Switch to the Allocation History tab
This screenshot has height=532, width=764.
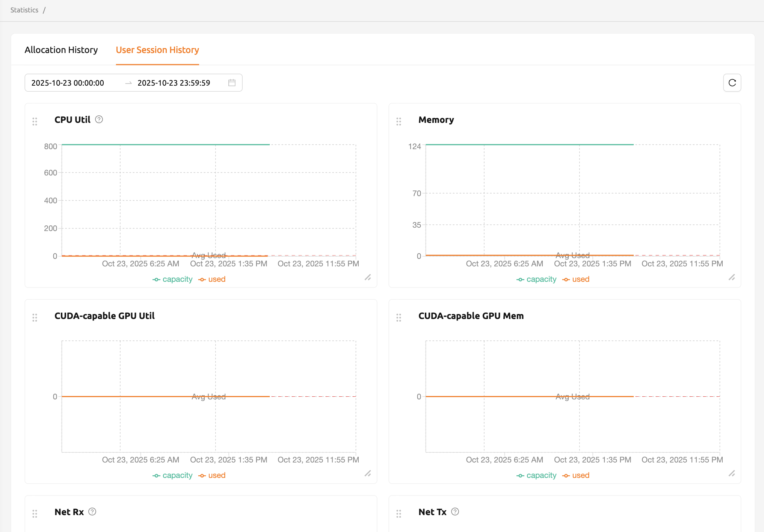point(61,50)
